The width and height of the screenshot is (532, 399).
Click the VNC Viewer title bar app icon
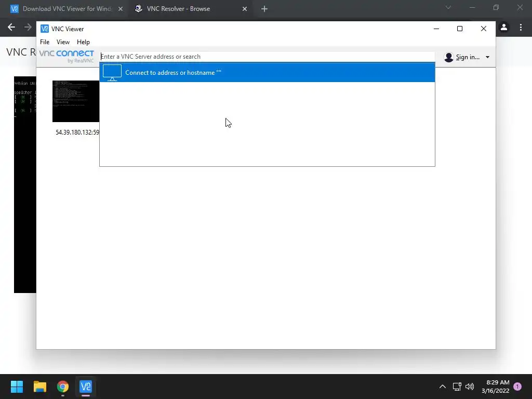click(x=45, y=29)
